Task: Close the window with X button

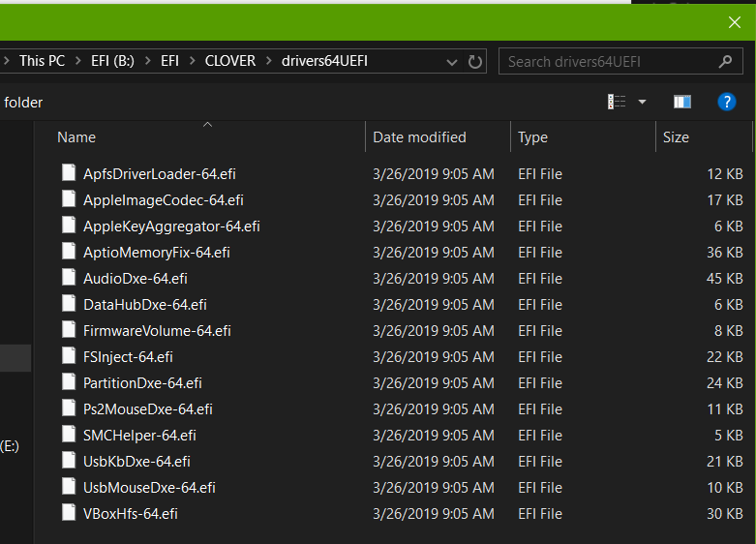Action: (x=735, y=22)
